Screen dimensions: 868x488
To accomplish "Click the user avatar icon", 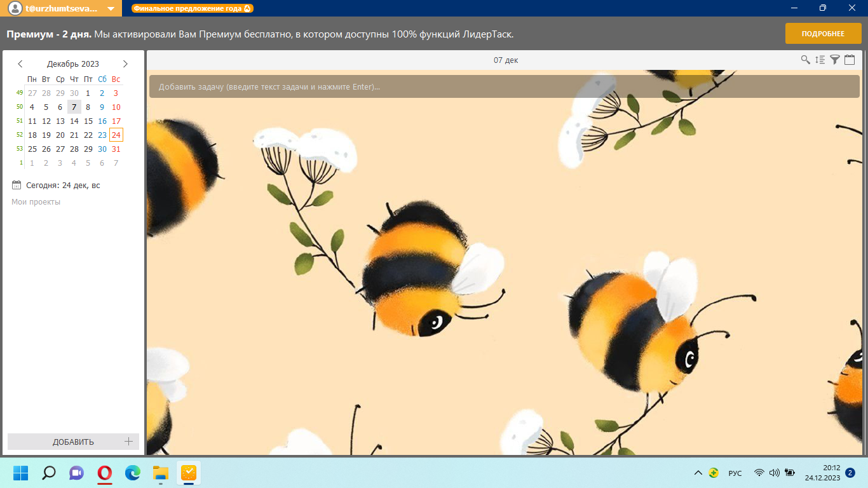I will click(x=15, y=8).
